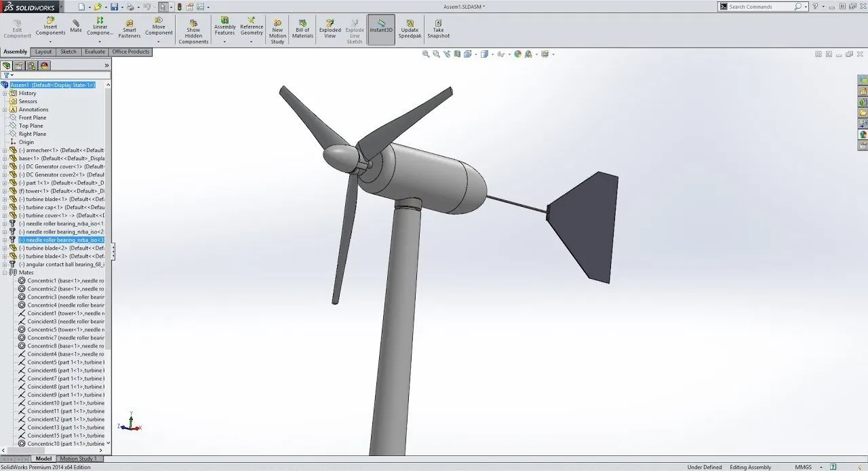Click the tree filter funnel icon
Image resolution: width=868 pixels, height=471 pixels.
point(6,75)
